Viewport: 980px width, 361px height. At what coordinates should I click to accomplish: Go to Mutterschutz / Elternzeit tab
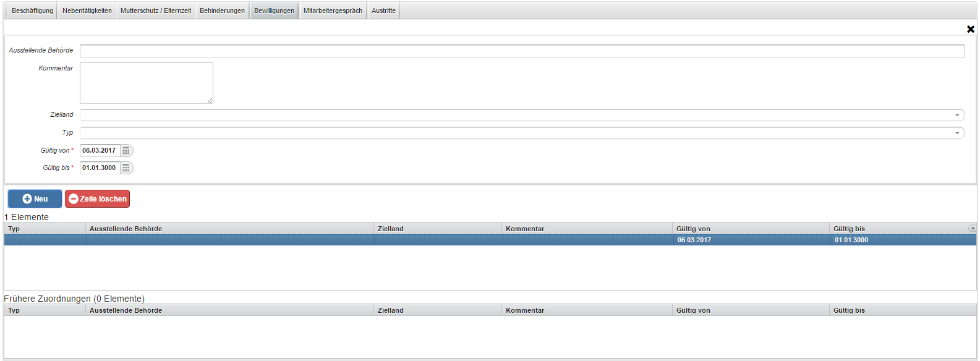(x=156, y=11)
